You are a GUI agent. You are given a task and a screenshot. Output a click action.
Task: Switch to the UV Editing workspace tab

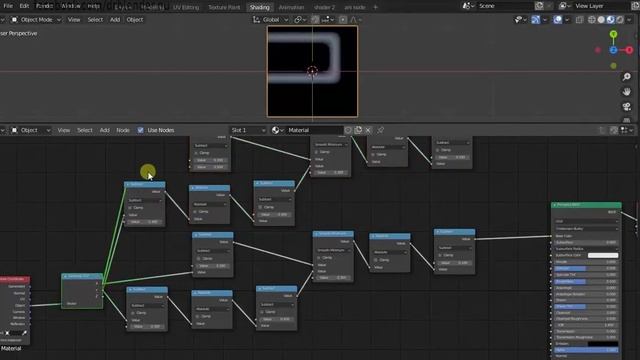186,7
